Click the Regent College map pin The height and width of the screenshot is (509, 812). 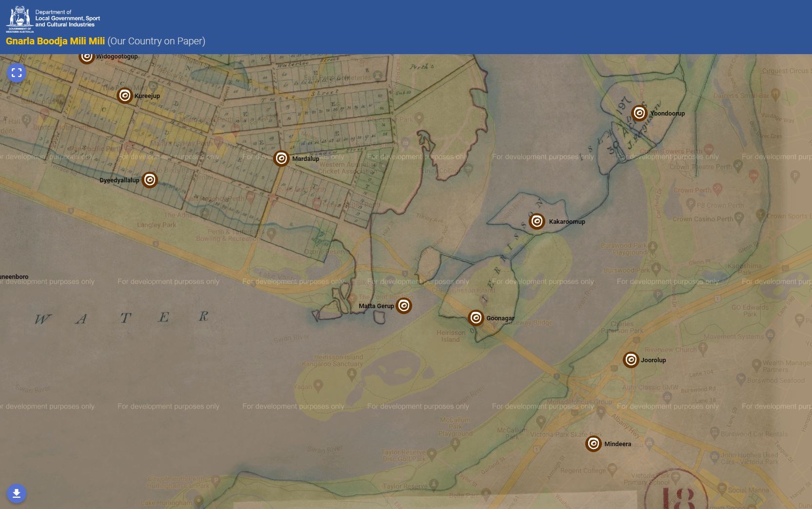pos(612,469)
